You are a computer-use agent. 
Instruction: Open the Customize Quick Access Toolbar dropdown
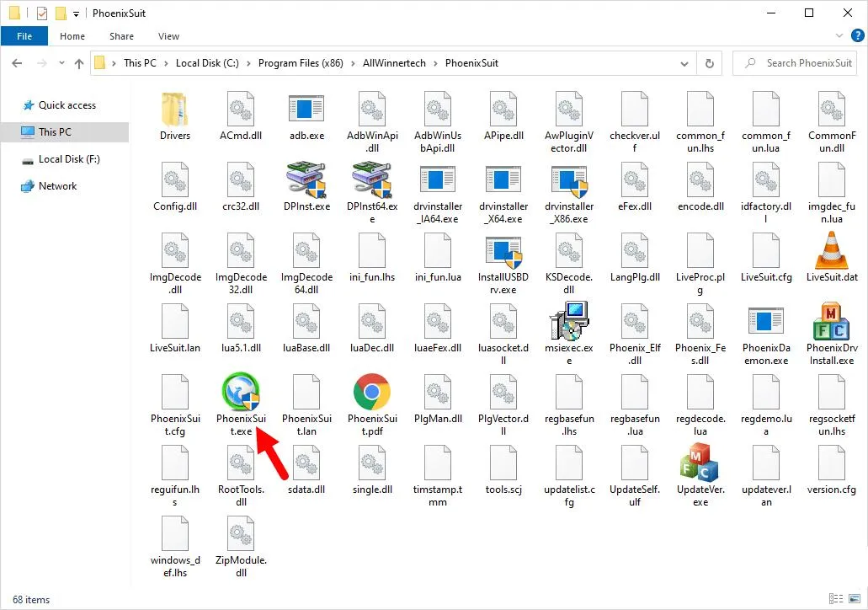77,13
